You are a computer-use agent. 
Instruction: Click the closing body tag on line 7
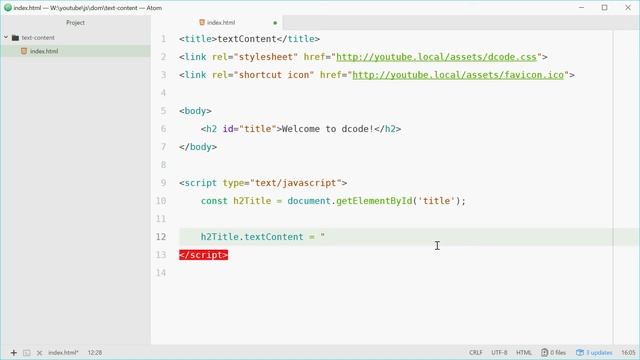click(x=198, y=147)
